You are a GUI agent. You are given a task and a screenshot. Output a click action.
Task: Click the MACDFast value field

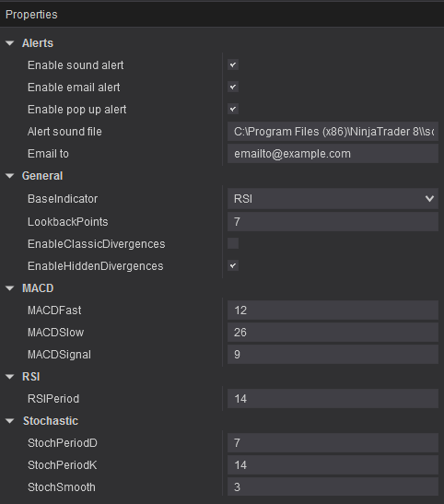pos(333,311)
